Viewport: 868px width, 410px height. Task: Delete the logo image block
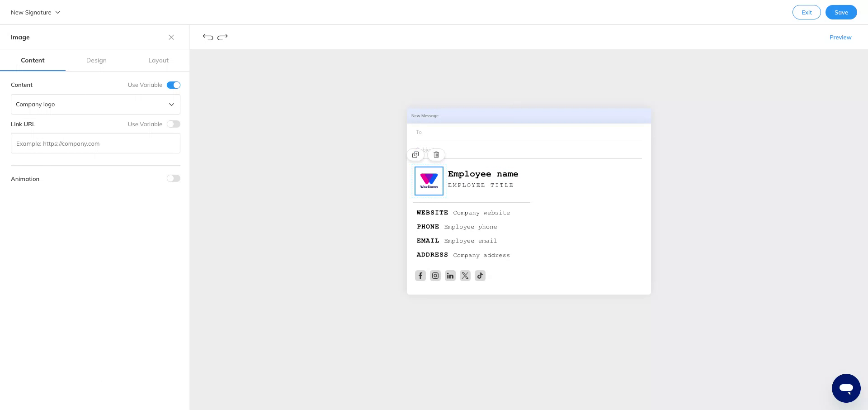click(x=436, y=154)
